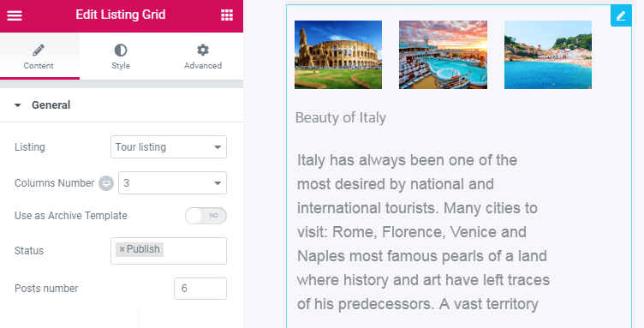The image size is (644, 328).
Task: Switch to the Advanced tab
Action: 202,57
